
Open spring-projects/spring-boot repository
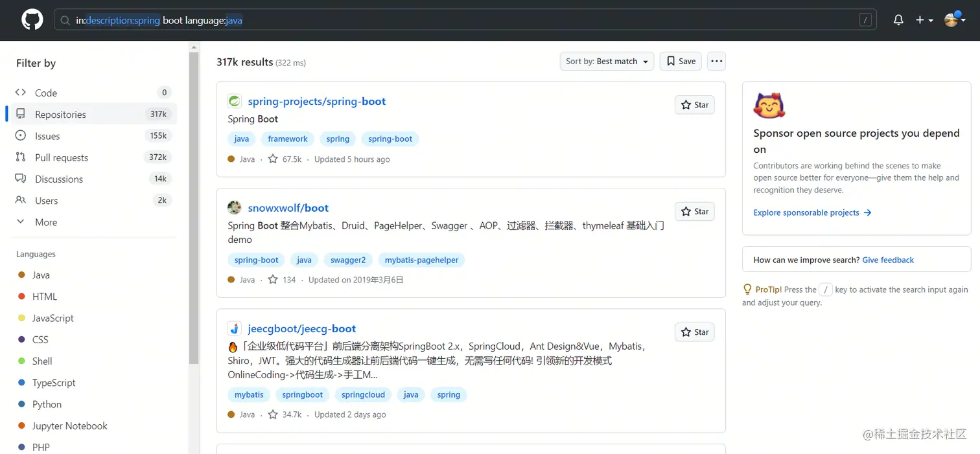coord(317,101)
